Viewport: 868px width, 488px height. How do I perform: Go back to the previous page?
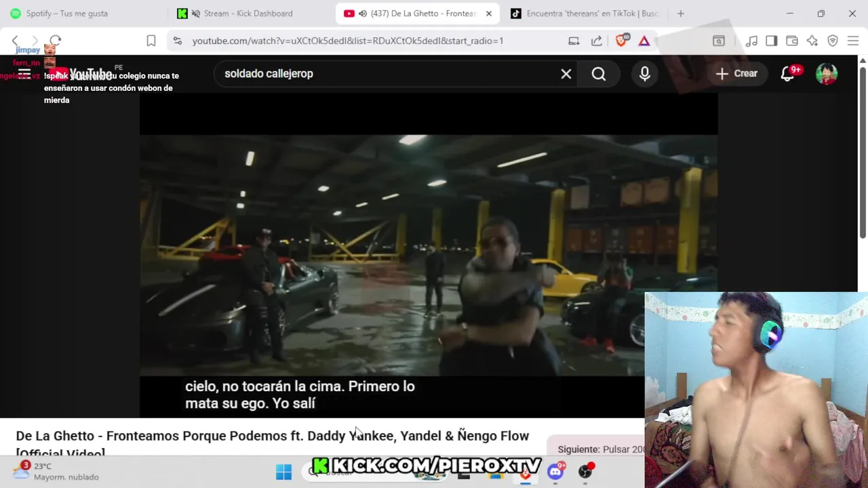click(x=16, y=41)
